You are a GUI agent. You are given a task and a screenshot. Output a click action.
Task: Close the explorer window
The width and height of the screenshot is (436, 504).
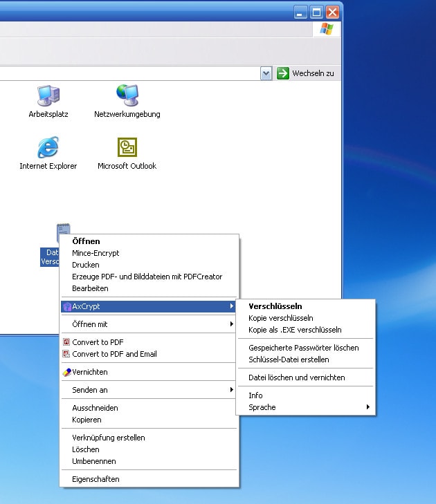[332, 12]
